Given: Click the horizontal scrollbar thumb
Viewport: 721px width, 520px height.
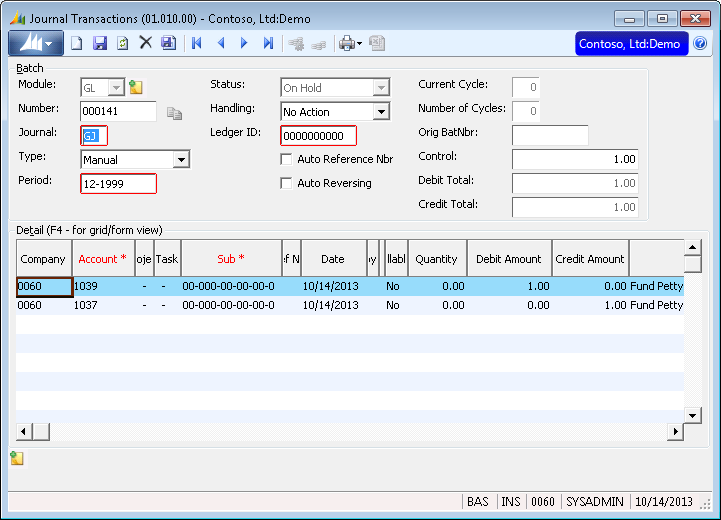Looking at the screenshot, I should coord(41,432).
